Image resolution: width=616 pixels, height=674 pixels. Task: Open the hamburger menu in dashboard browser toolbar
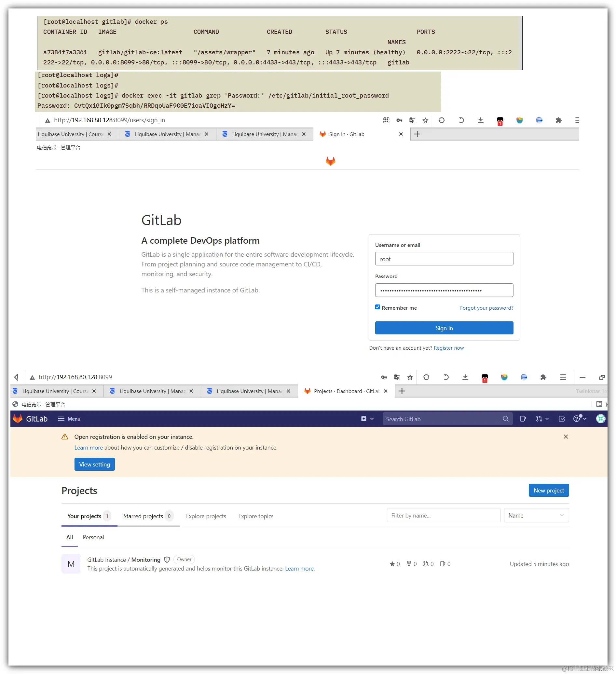pyautogui.click(x=563, y=377)
